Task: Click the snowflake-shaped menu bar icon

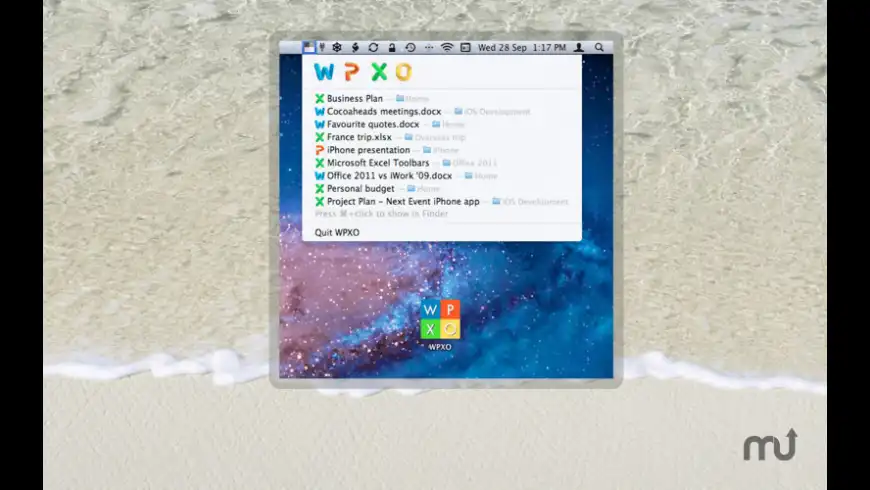Action: (337, 47)
